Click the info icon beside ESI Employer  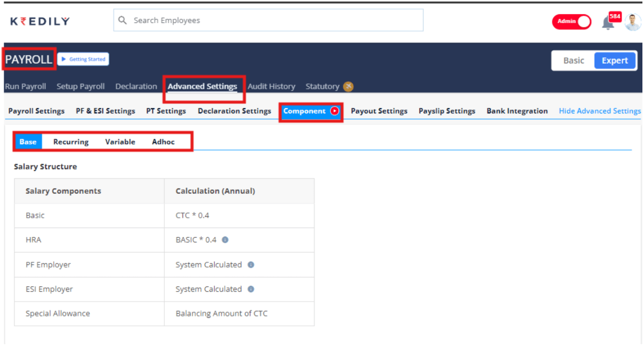[x=250, y=289]
